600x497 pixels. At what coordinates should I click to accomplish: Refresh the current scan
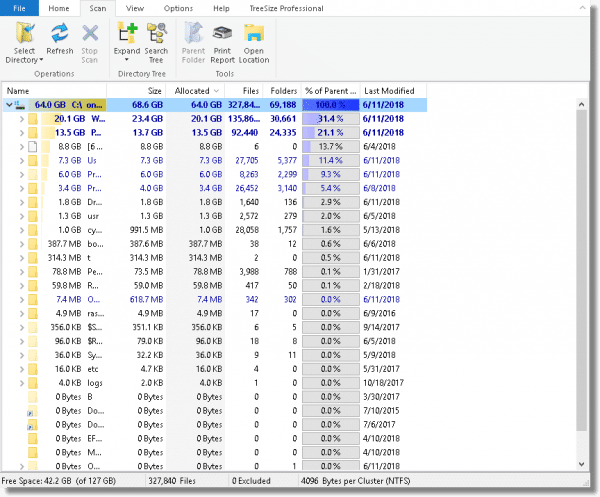(x=60, y=38)
